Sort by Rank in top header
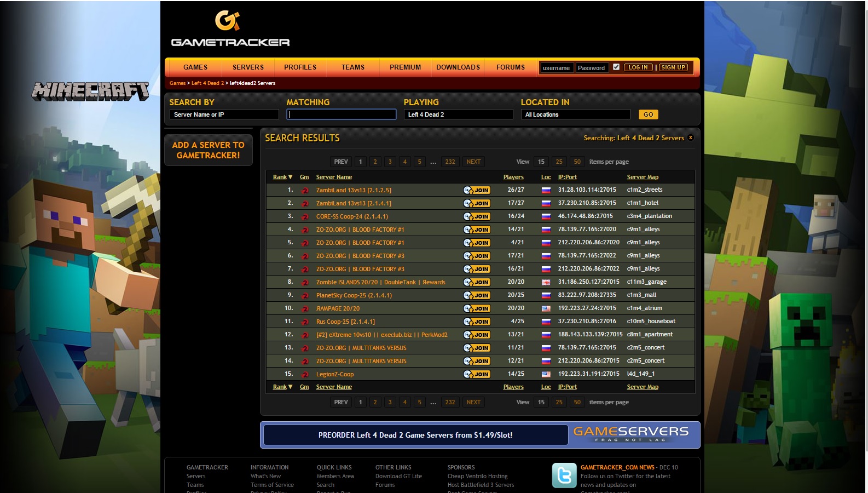 pyautogui.click(x=282, y=177)
